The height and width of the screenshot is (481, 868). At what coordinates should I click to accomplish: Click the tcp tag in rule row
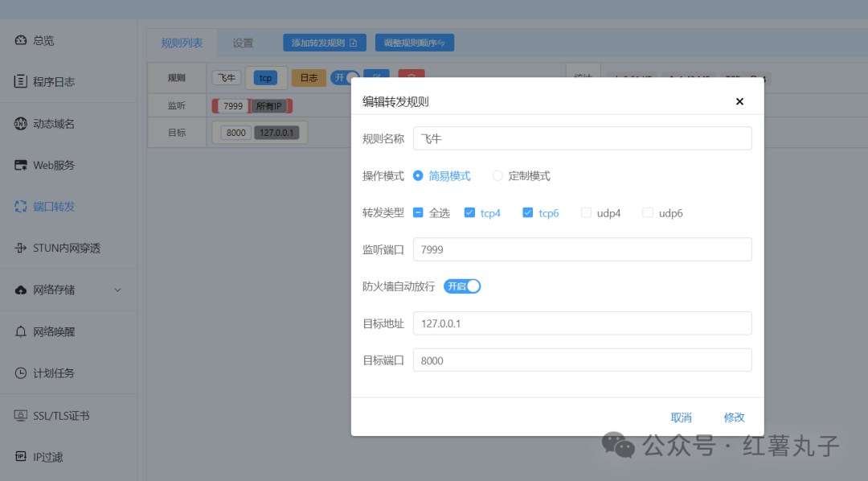point(266,77)
